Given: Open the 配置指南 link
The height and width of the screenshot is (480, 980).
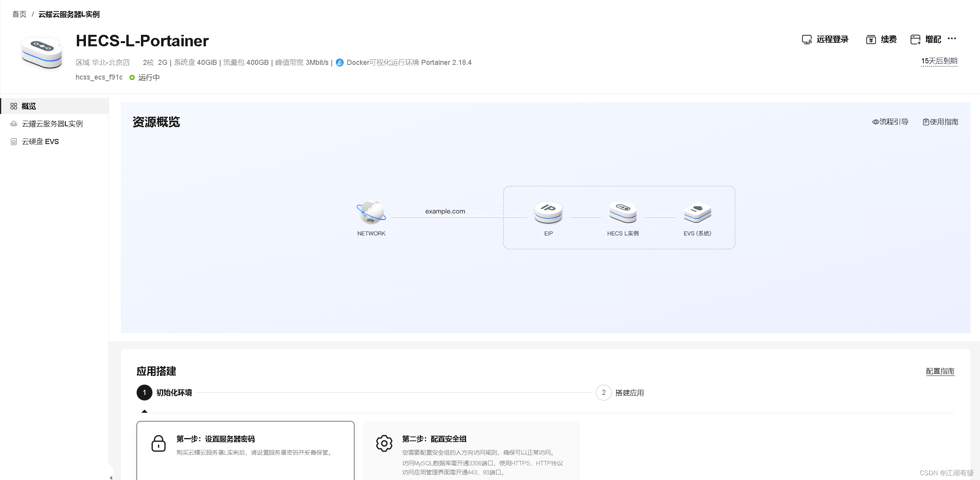Looking at the screenshot, I should tap(940, 371).
